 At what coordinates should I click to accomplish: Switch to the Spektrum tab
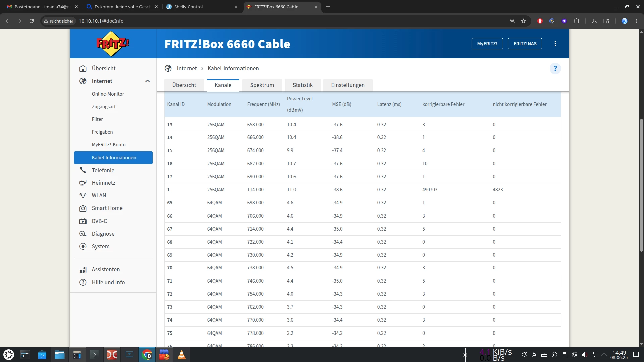click(x=262, y=85)
